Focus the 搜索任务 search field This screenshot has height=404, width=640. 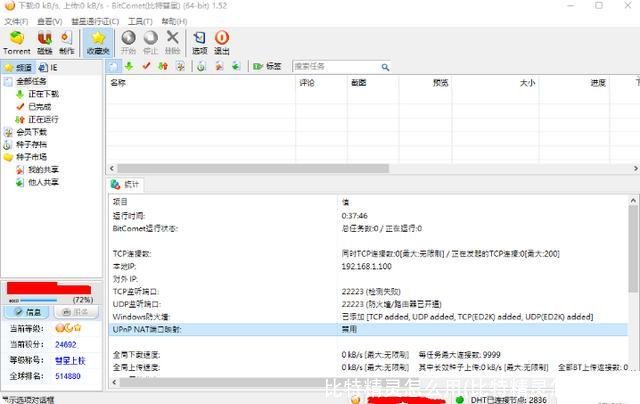336,67
